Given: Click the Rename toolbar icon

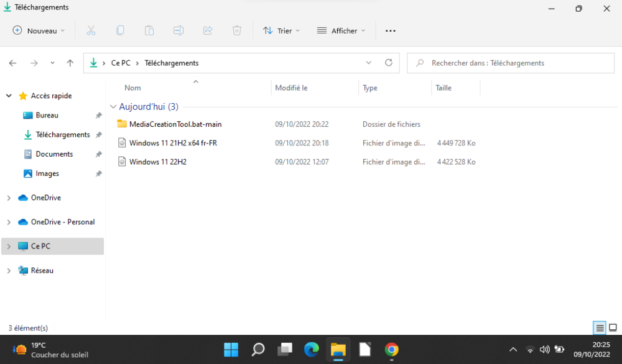Looking at the screenshot, I should [x=179, y=30].
